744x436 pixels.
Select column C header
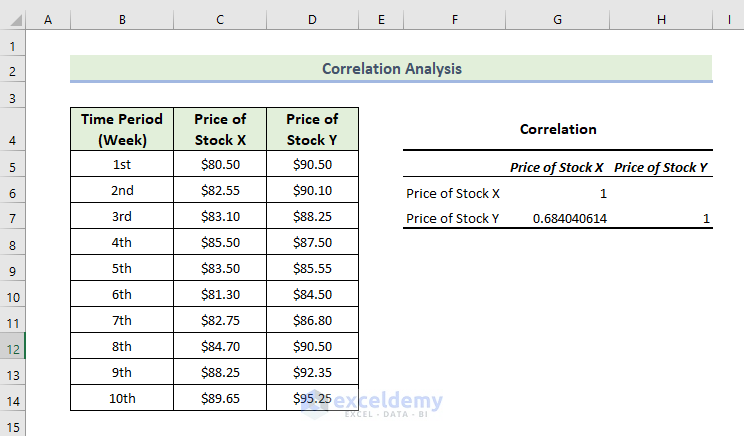(220, 20)
